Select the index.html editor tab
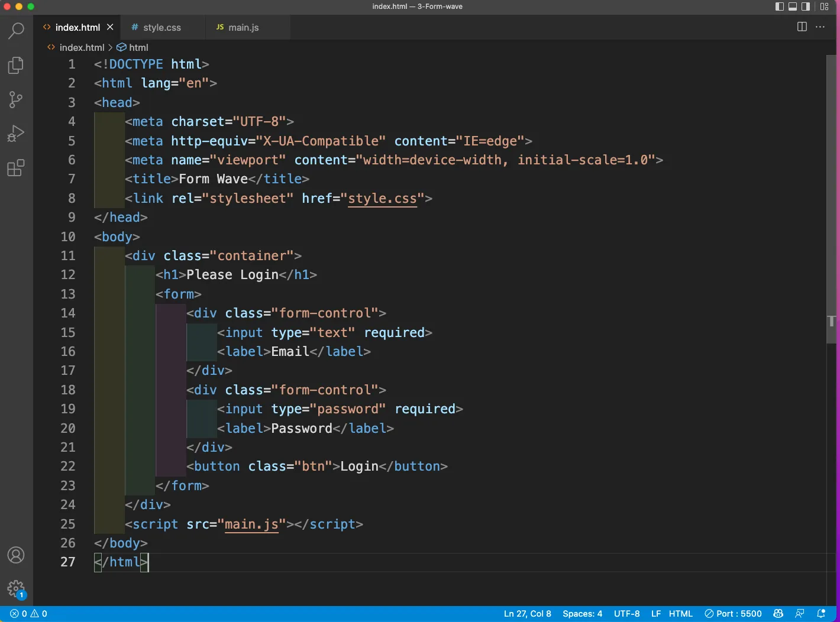This screenshot has height=622, width=840. (x=77, y=27)
